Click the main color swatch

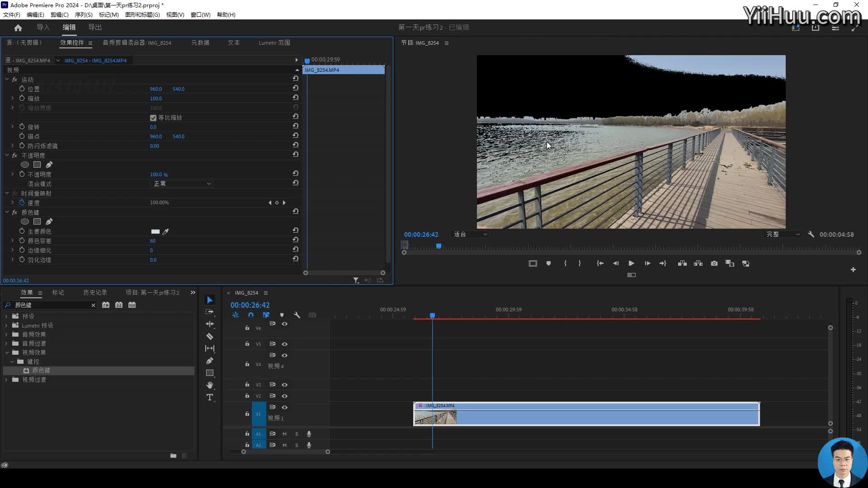155,231
